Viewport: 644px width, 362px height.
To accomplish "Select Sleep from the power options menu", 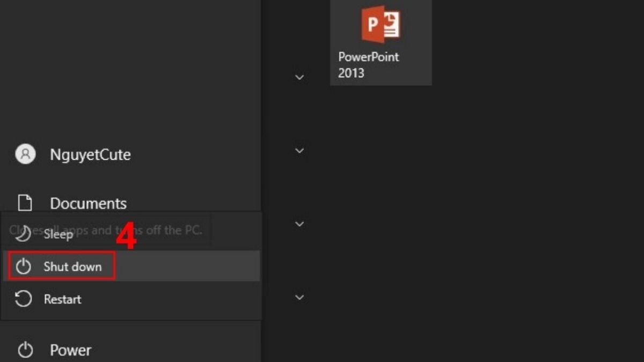I will 59,234.
